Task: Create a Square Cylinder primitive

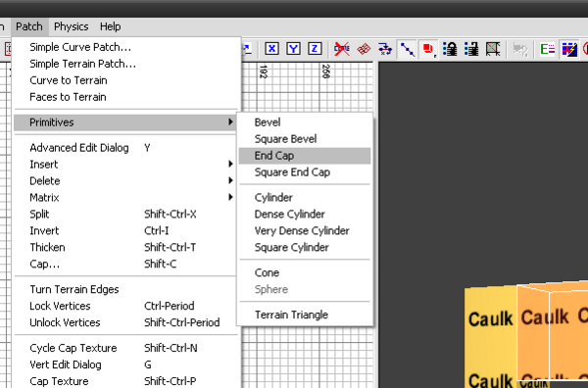Action: pos(305,247)
